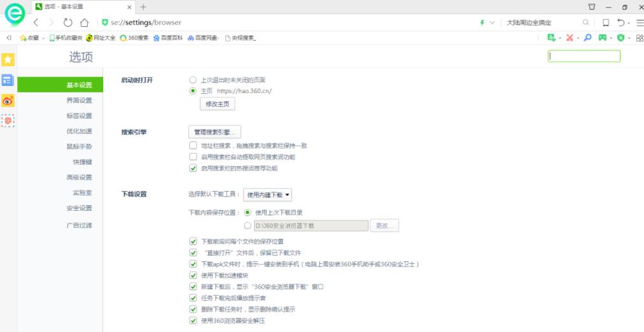
Task: Uncheck 启用搜索栏的热搜词推荐功能
Action: [x=193, y=168]
